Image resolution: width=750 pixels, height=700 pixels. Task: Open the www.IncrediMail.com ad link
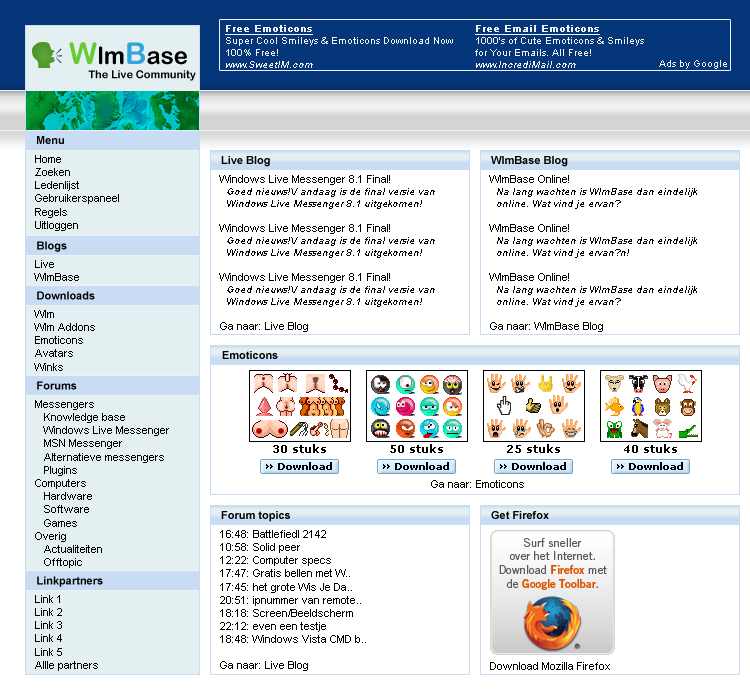526,65
